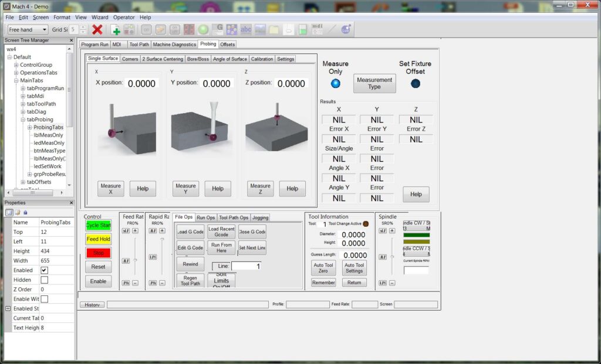
Task: Expand the grpProbeResu tree node
Action: pyautogui.click(x=29, y=174)
